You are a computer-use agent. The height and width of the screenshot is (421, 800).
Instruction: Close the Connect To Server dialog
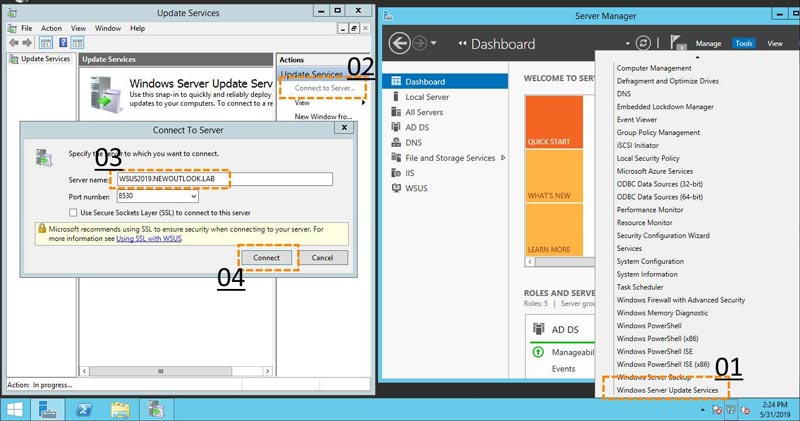344,128
